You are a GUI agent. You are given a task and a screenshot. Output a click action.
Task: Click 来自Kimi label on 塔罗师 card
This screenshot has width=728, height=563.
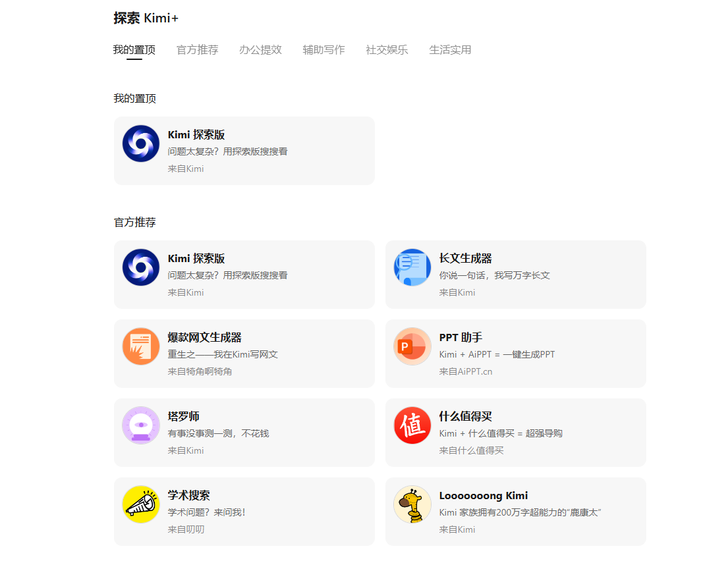pos(186,450)
